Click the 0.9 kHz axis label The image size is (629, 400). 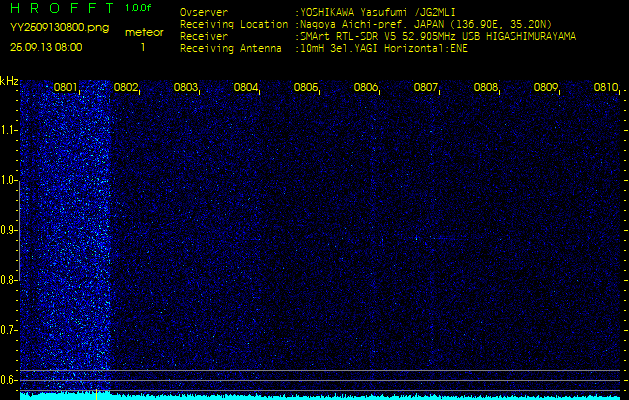point(8,230)
